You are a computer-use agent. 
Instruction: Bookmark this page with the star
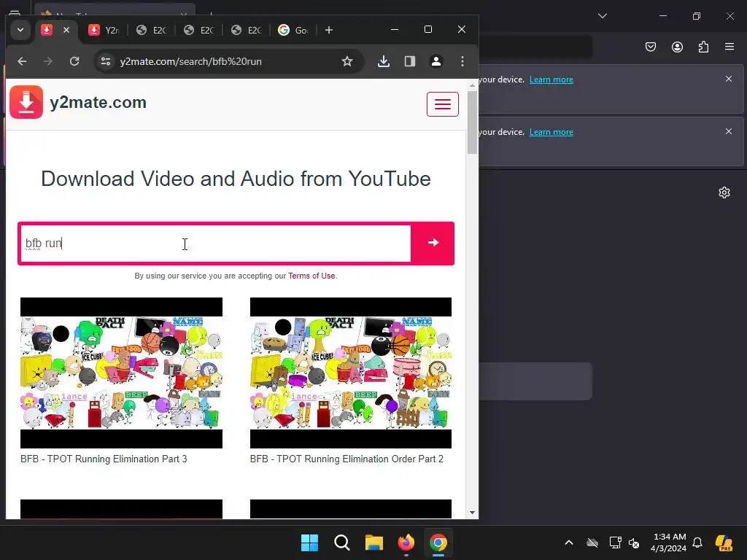(347, 61)
